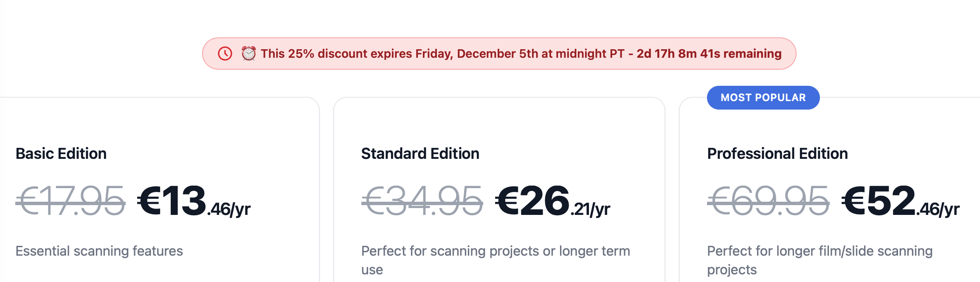The height and width of the screenshot is (282, 980).
Task: Click the bold €26 Standard discounted price
Action: coord(532,201)
